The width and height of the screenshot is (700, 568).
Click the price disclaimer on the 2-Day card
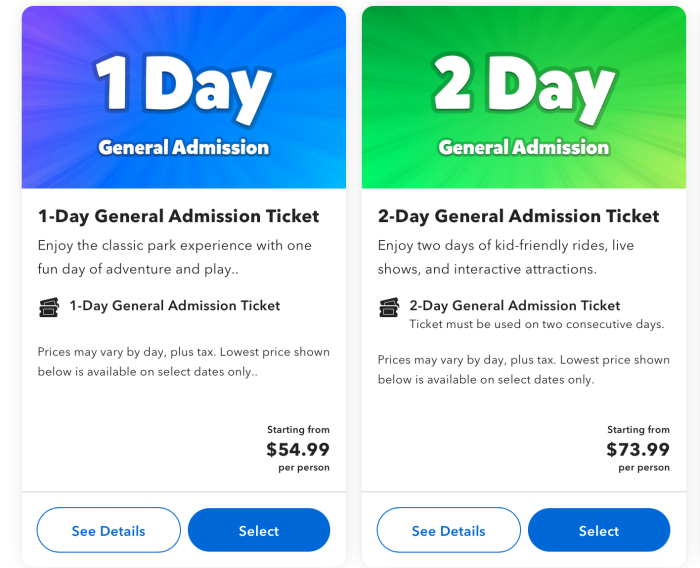[524, 370]
